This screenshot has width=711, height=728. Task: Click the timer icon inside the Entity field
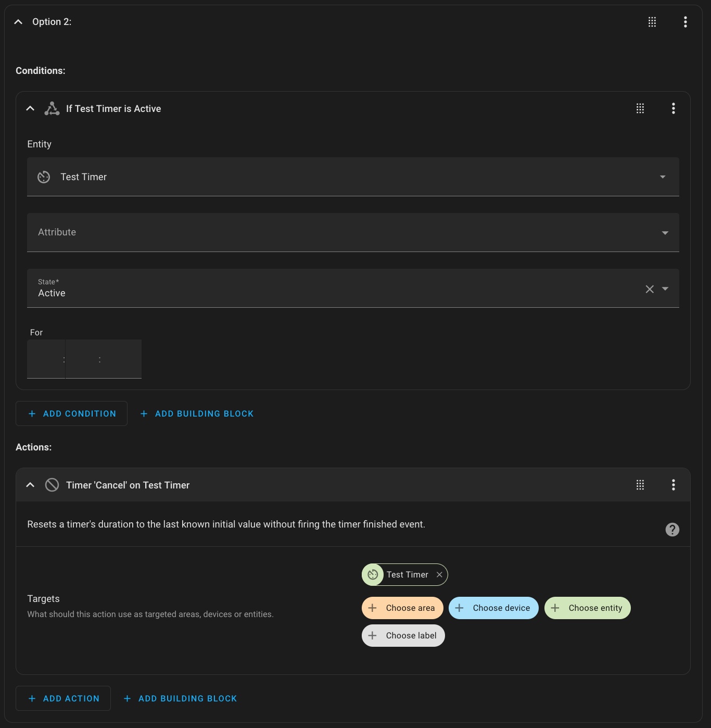pyautogui.click(x=44, y=177)
